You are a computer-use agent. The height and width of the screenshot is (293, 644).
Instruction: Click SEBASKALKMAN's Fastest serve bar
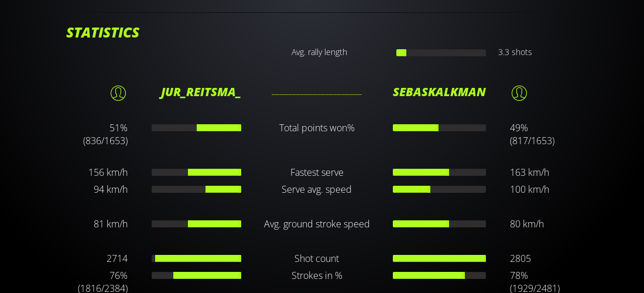(439, 172)
